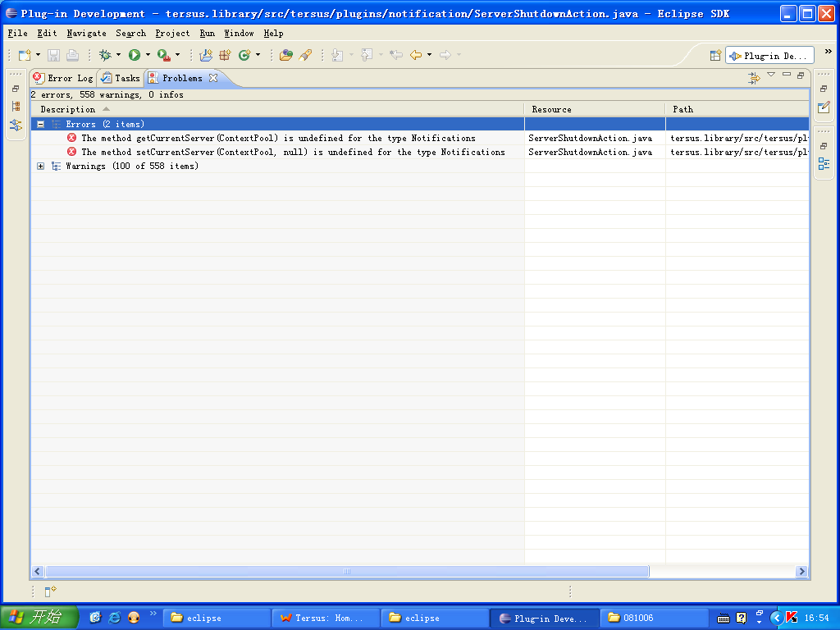Click the Back navigation yellow arrow
The height and width of the screenshot is (630, 840).
click(x=416, y=55)
